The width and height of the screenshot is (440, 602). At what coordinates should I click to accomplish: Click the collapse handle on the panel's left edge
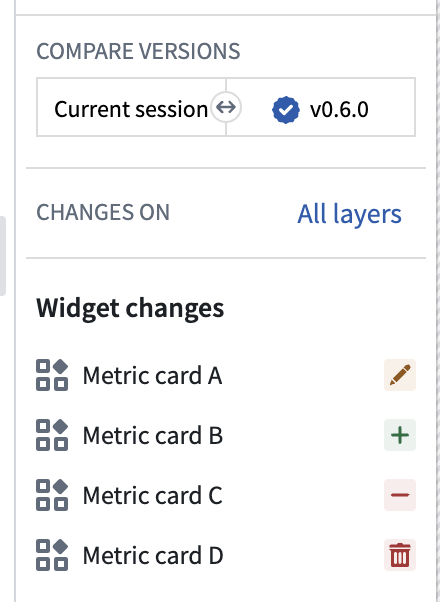(3, 256)
